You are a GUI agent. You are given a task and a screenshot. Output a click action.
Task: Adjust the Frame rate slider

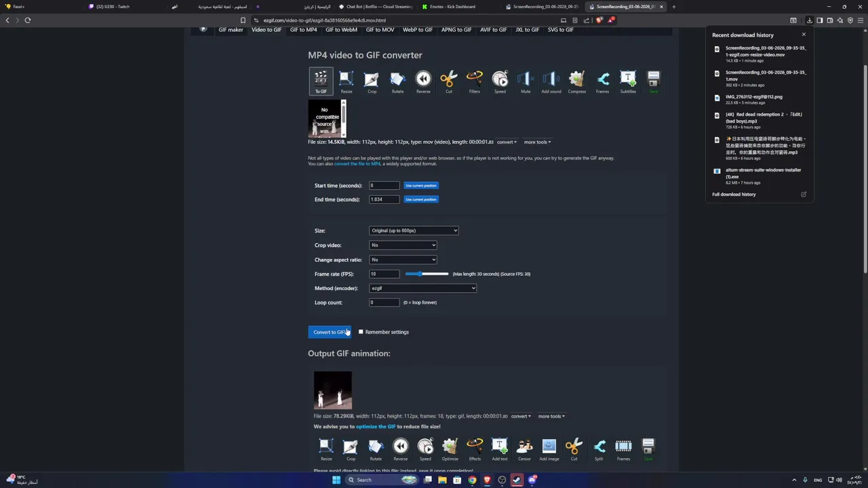427,274
